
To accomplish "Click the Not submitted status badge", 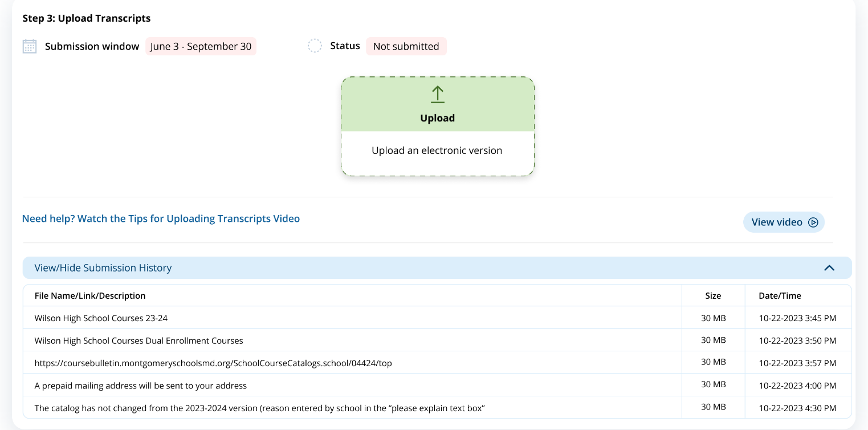I will [406, 46].
